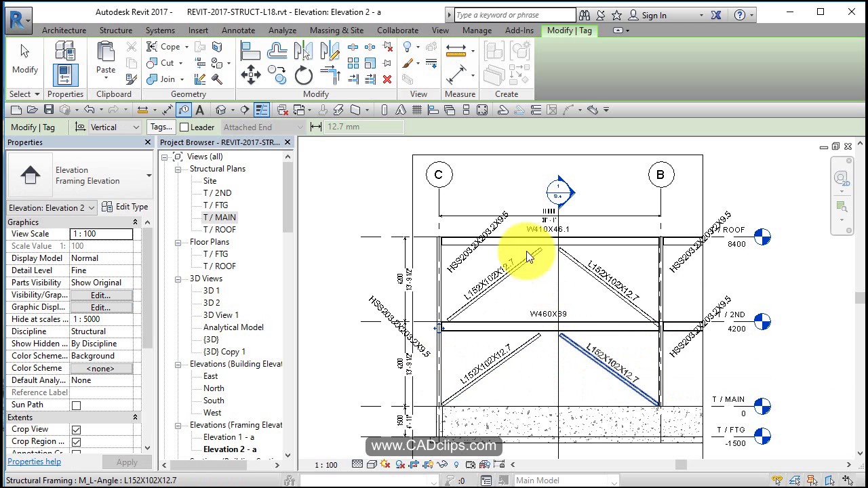Enable the Leader checkbox
The image size is (868, 488).
(184, 127)
